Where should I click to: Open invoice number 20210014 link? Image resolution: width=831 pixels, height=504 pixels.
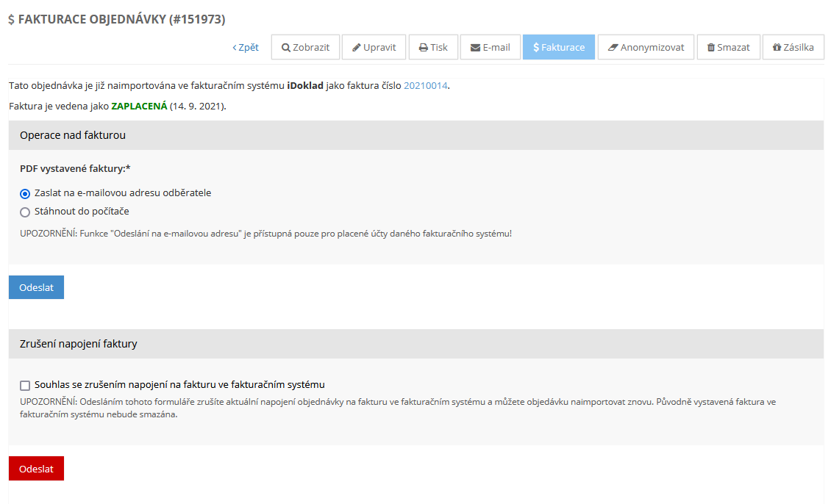[x=425, y=85]
